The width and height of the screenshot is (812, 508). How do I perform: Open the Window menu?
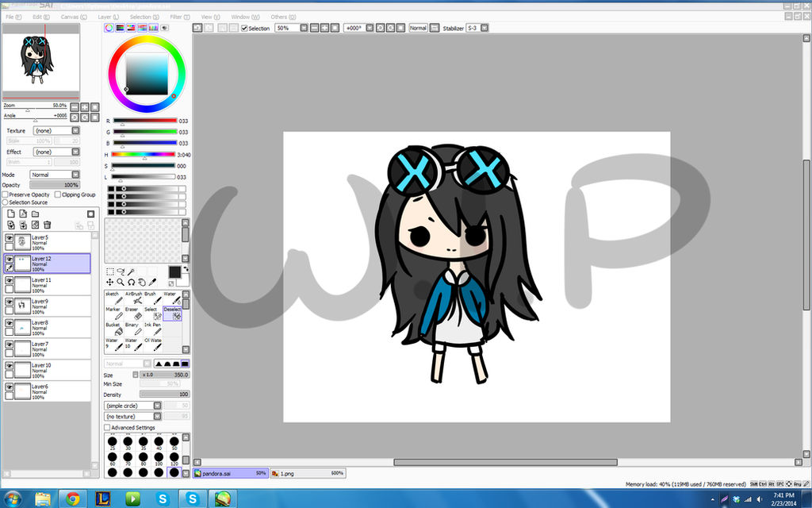click(x=246, y=17)
